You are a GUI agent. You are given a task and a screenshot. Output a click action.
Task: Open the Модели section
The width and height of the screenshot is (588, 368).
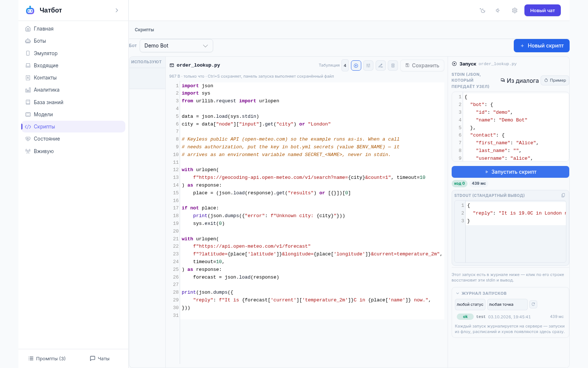pyautogui.click(x=73, y=114)
